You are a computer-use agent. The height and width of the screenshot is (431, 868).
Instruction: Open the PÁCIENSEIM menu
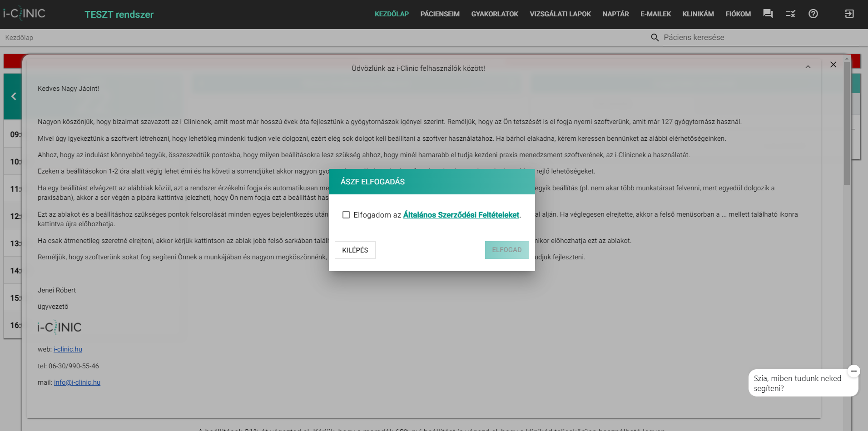440,14
